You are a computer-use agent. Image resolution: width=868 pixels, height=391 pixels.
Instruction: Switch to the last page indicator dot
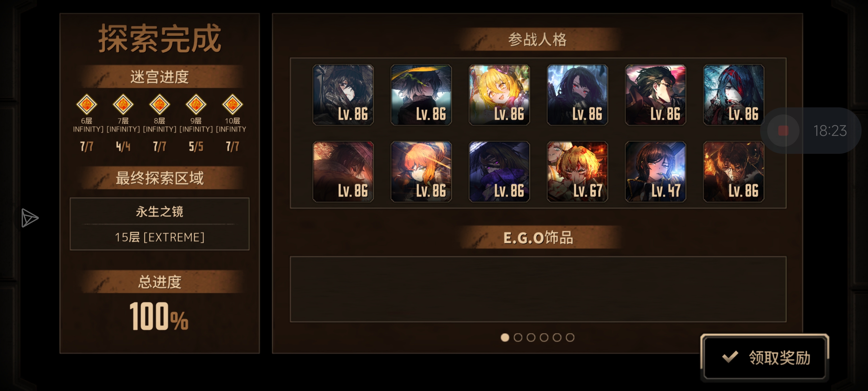[x=570, y=337]
